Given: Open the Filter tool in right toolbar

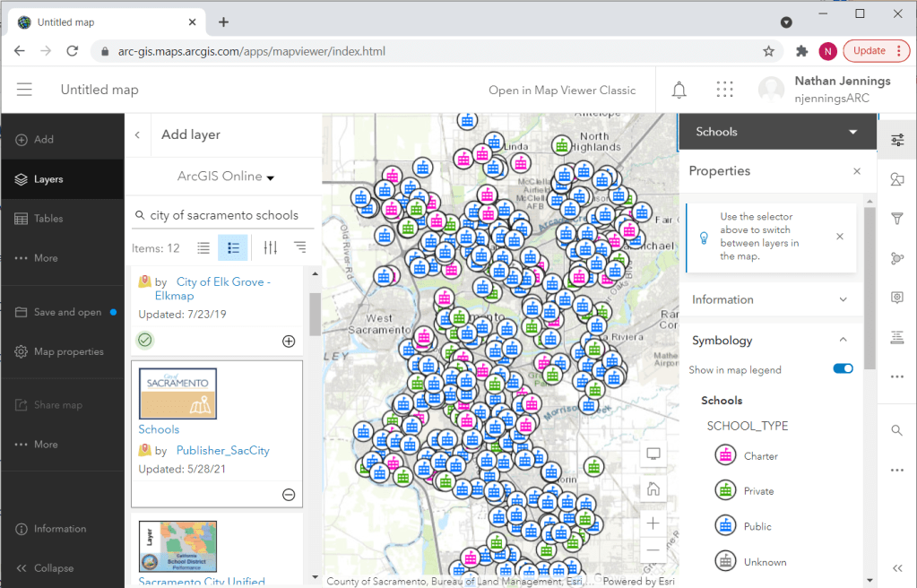Looking at the screenshot, I should (x=897, y=219).
